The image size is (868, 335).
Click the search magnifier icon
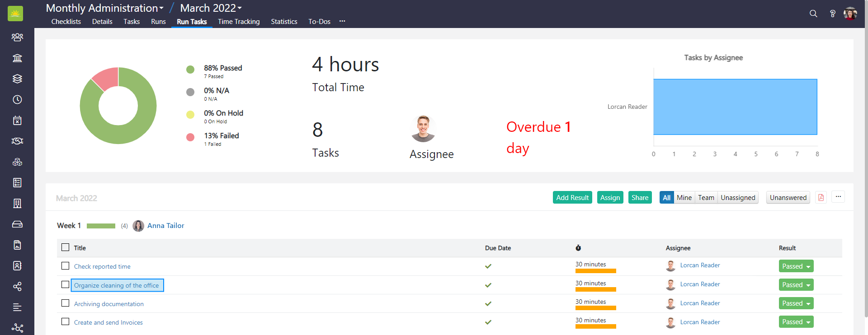coord(813,14)
